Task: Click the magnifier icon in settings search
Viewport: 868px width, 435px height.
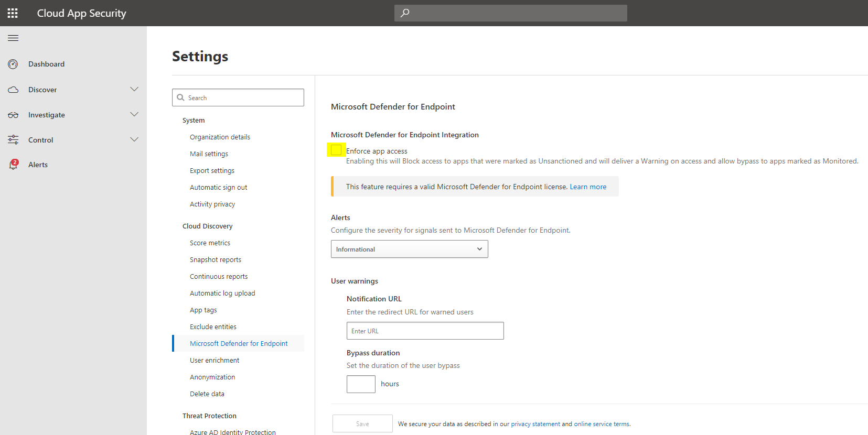Action: point(181,97)
